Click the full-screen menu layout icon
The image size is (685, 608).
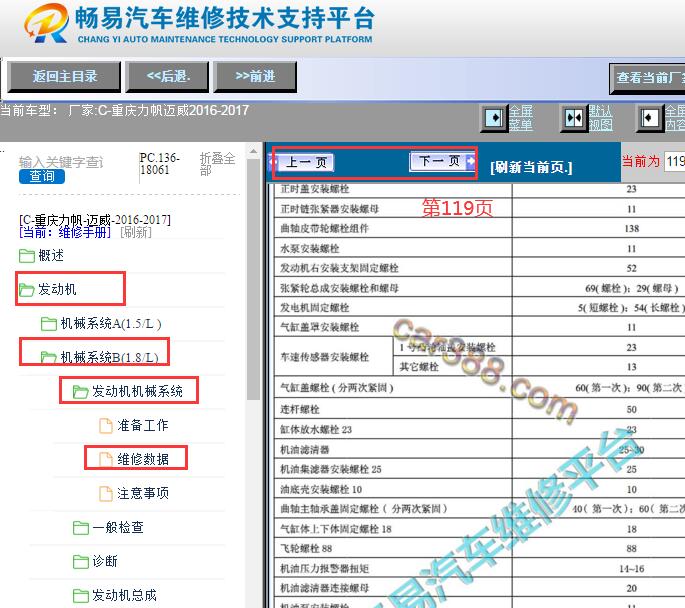point(495,118)
